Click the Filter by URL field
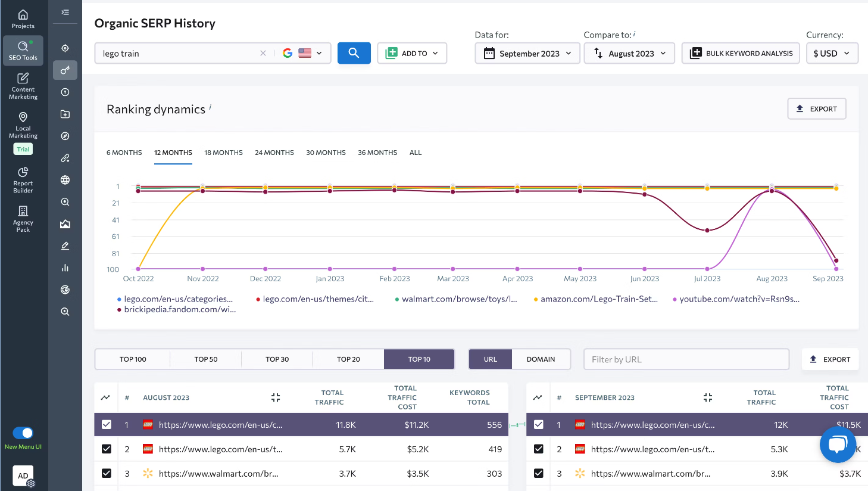Screen dimensions: 868x491 tap(686, 359)
